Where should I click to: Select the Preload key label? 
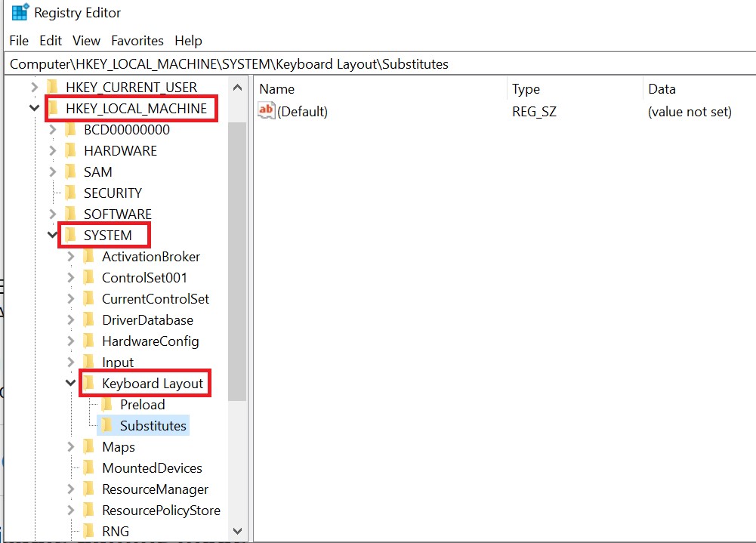click(x=143, y=405)
